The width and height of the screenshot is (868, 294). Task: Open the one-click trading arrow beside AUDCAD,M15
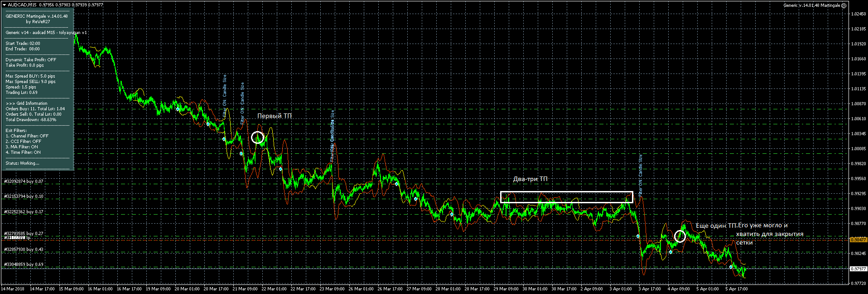(4, 5)
